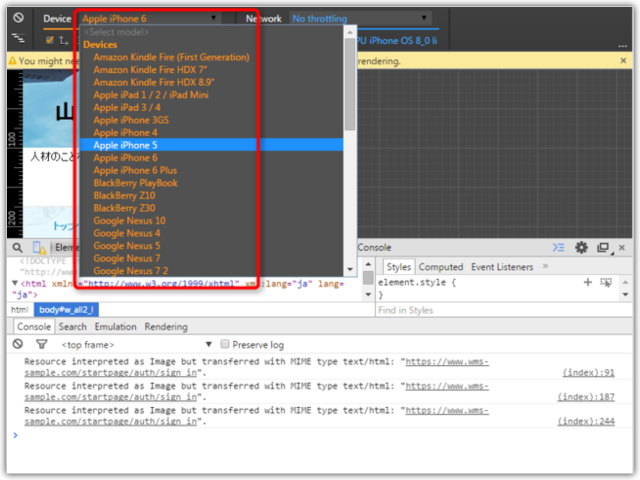Open source link (index):91
Viewport: 640px width, 480px height.
[x=588, y=373]
